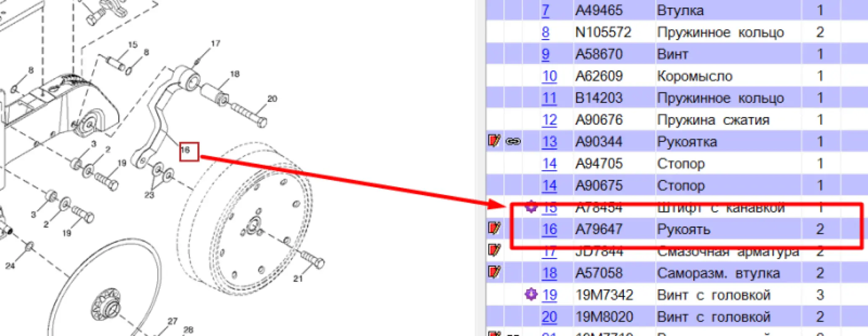Viewport: 868px width, 336px height.
Task: Click callout 24 on the parts diagram
Action: pyautogui.click(x=10, y=265)
